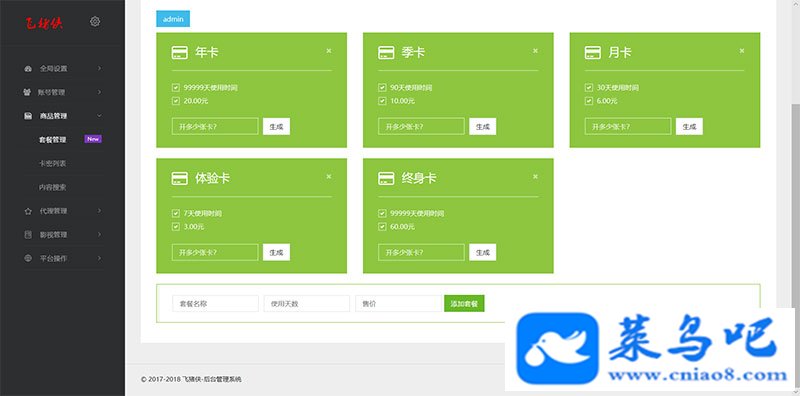The image size is (800, 396).
Task: Click 生成 button on 年卡
Action: tap(277, 127)
